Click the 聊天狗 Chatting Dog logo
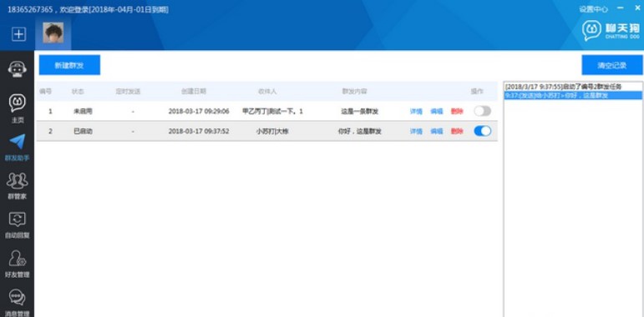 coord(611,31)
